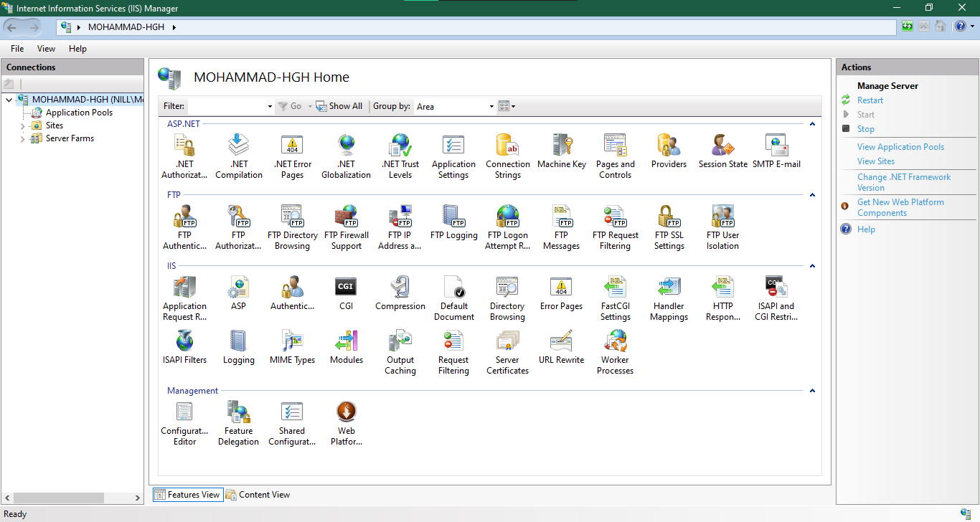Open the Logging feature
Viewport: 980px width, 522px height.
tap(239, 347)
